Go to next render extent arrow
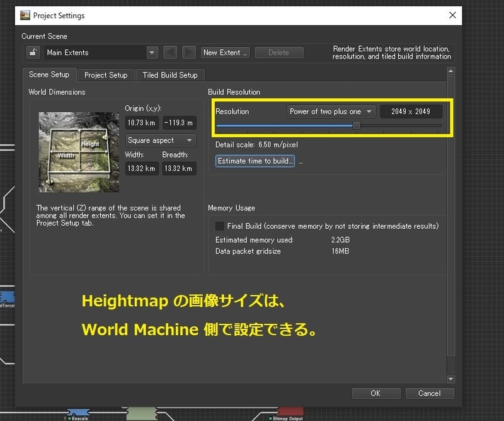 189,52
